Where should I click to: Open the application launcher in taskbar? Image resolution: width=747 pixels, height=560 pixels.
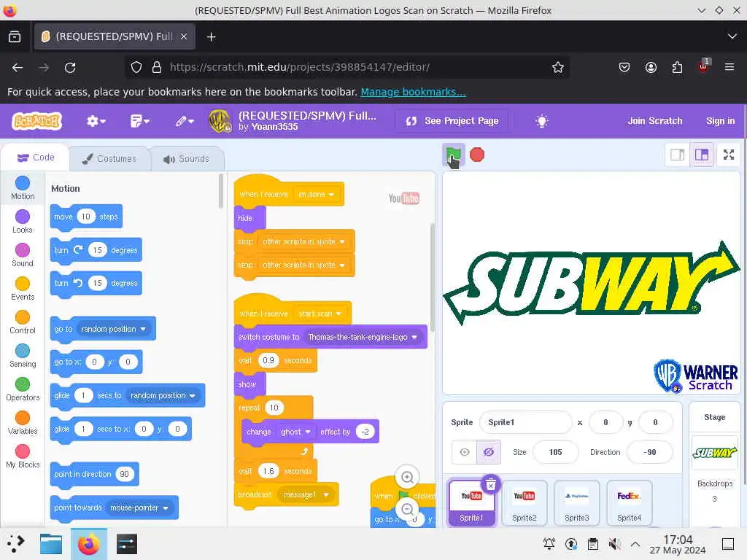[x=16, y=543]
